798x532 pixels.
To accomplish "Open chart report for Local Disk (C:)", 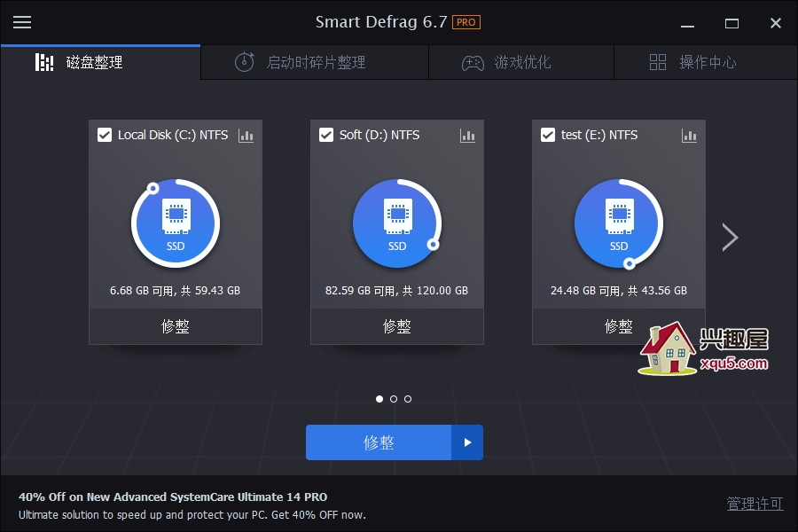I will pyautogui.click(x=246, y=136).
